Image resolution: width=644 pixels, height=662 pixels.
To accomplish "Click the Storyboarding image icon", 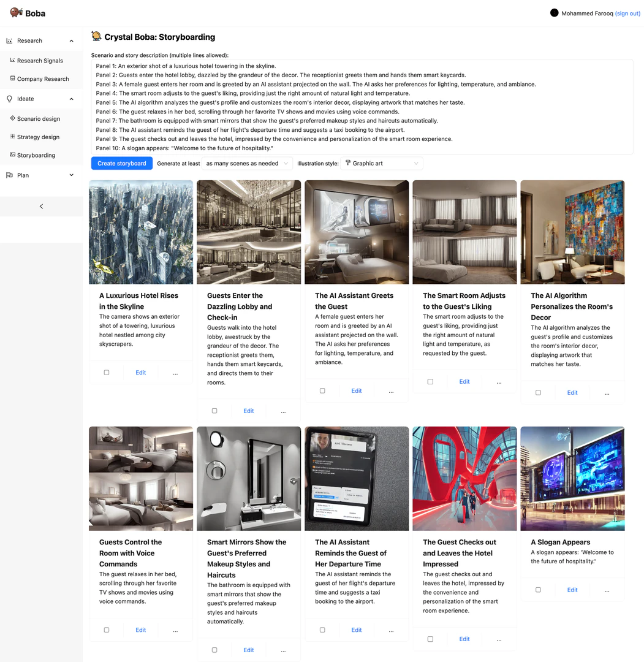I will 14,155.
